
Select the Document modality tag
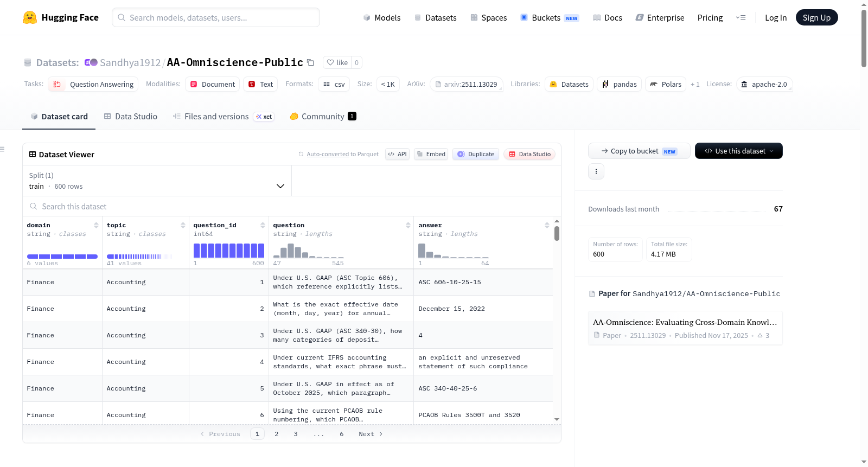point(212,84)
